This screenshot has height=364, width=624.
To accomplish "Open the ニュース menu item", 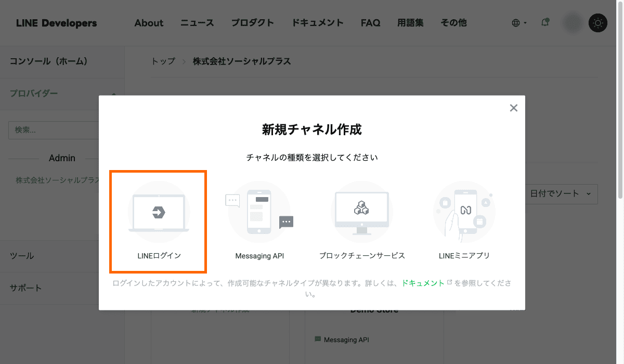I will pos(197,23).
